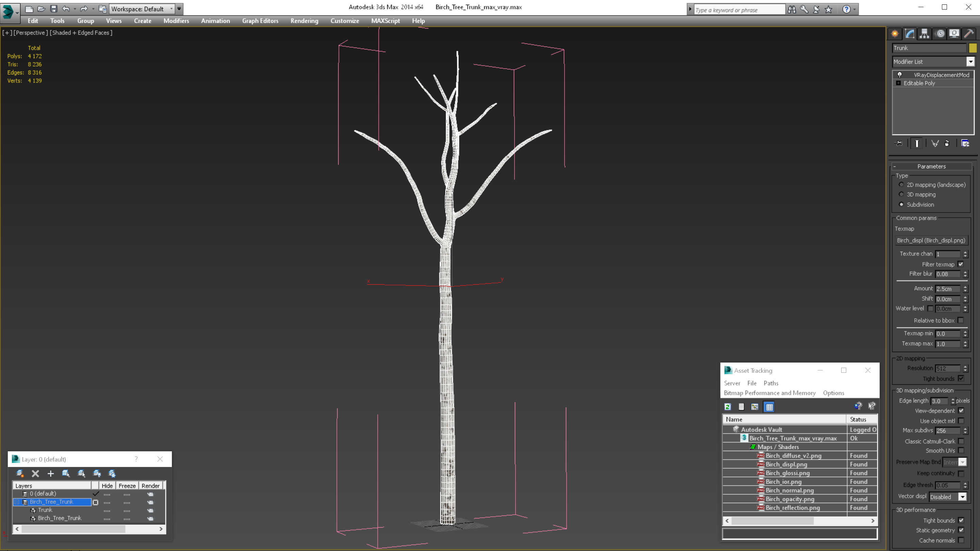Select 3D mapping radio button
Image resolution: width=980 pixels, height=551 pixels.
tap(901, 194)
